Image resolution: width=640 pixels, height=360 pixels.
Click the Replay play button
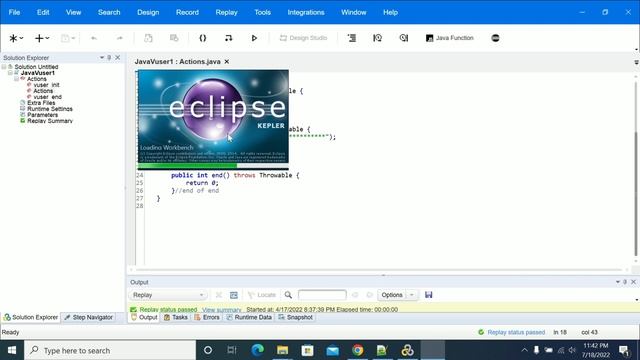click(254, 38)
